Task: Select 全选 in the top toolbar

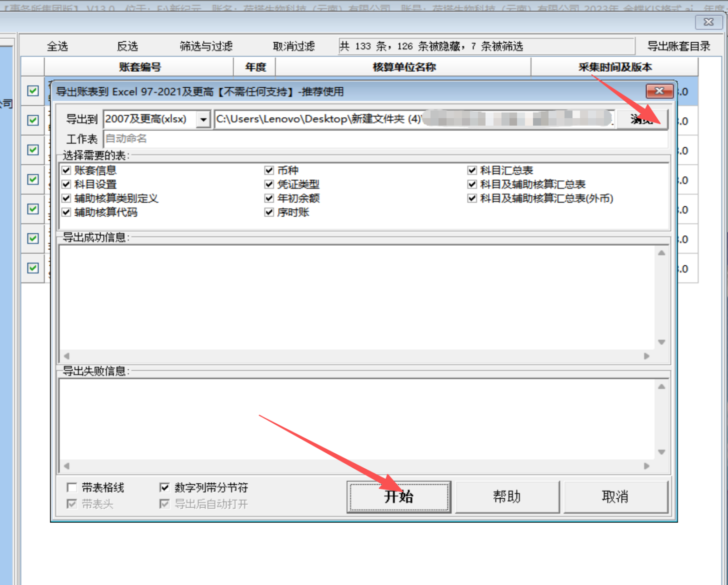Action: coord(57,46)
